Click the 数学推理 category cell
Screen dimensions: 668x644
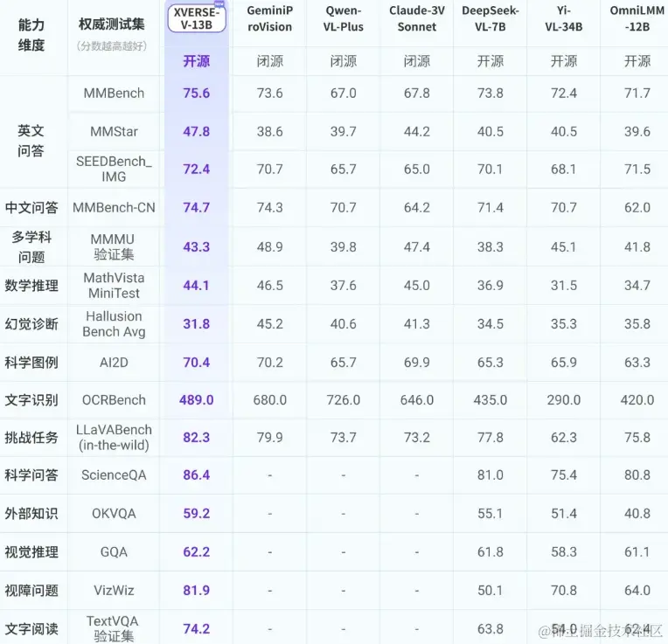coord(31,286)
